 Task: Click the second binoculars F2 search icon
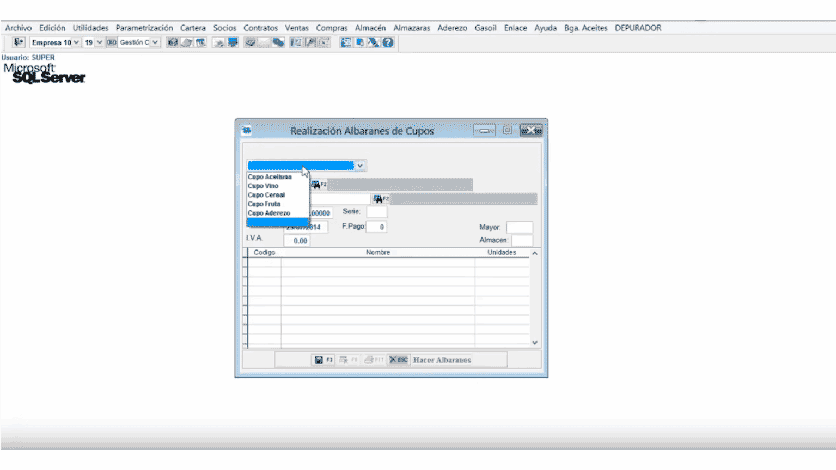tap(379, 199)
